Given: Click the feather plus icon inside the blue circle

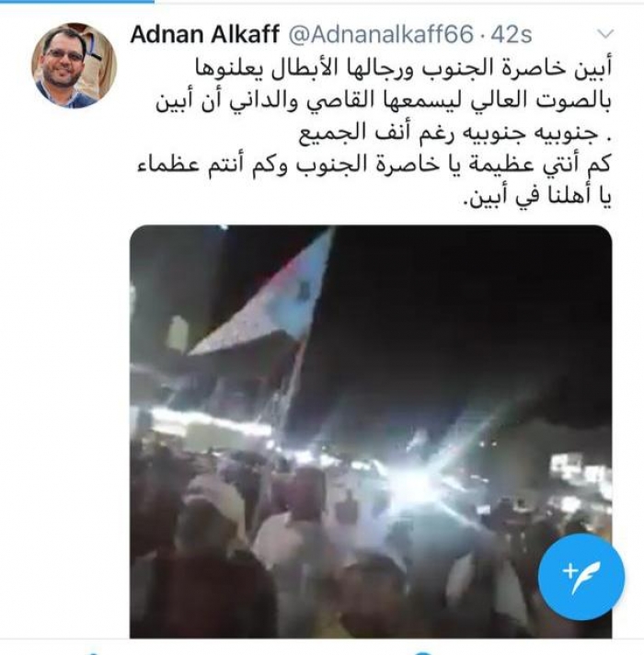Looking at the screenshot, I should (x=581, y=577).
